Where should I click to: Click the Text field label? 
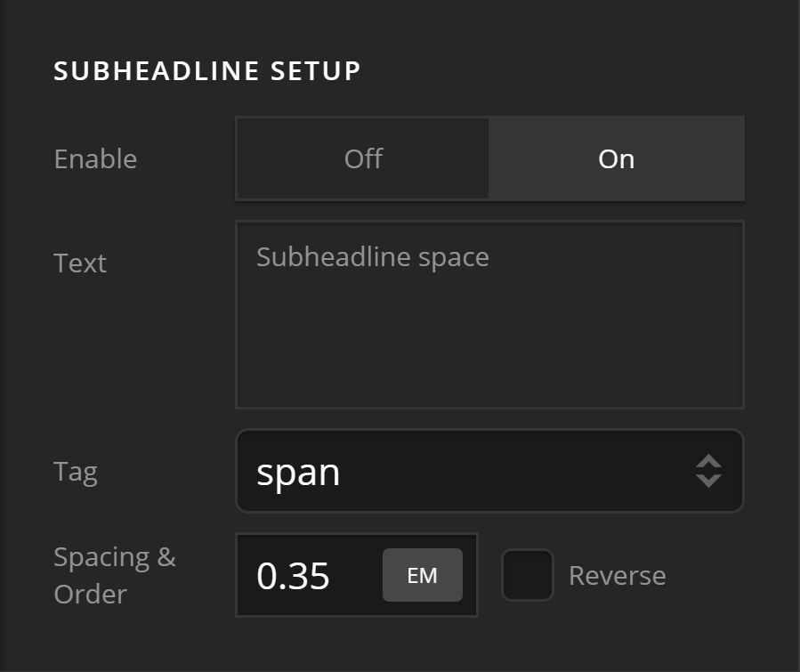pyautogui.click(x=80, y=263)
